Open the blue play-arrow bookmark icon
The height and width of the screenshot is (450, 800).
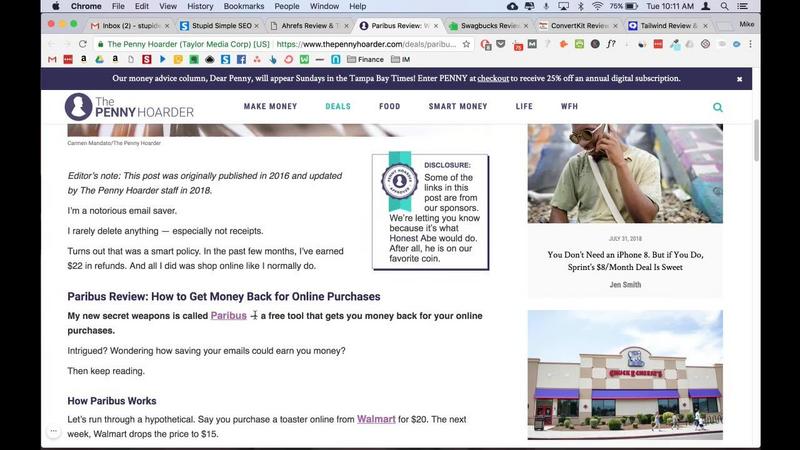point(163,59)
